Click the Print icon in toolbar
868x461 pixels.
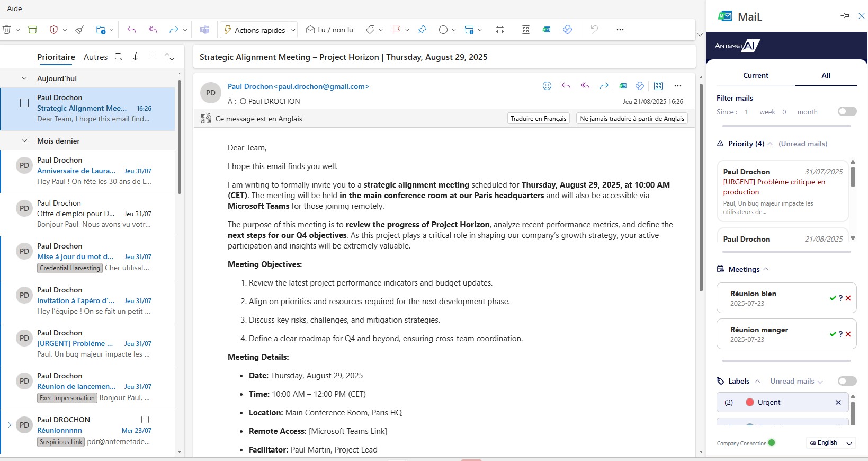pos(499,30)
